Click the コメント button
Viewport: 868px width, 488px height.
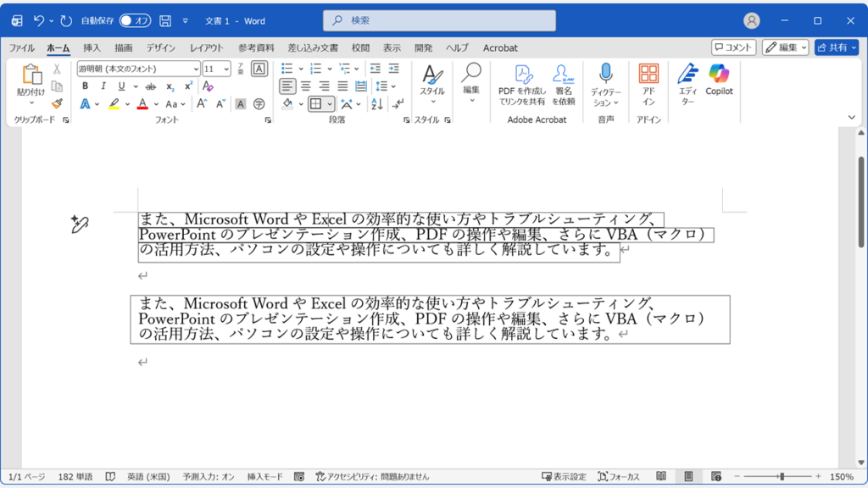point(732,47)
